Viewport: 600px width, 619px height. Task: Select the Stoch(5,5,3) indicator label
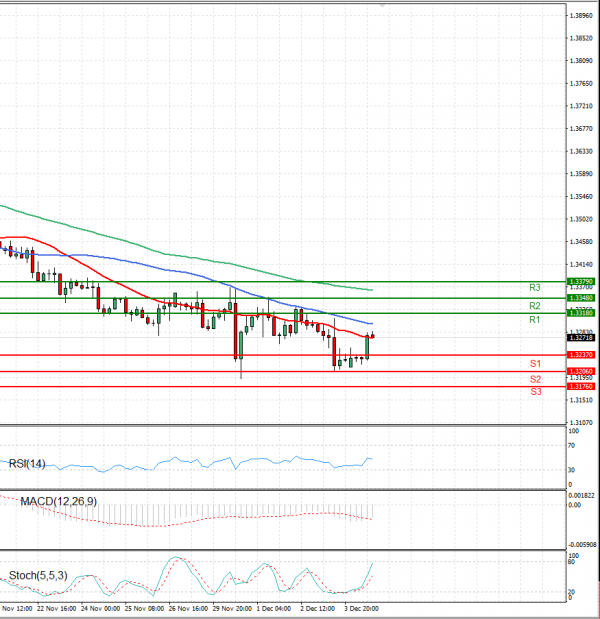point(39,575)
